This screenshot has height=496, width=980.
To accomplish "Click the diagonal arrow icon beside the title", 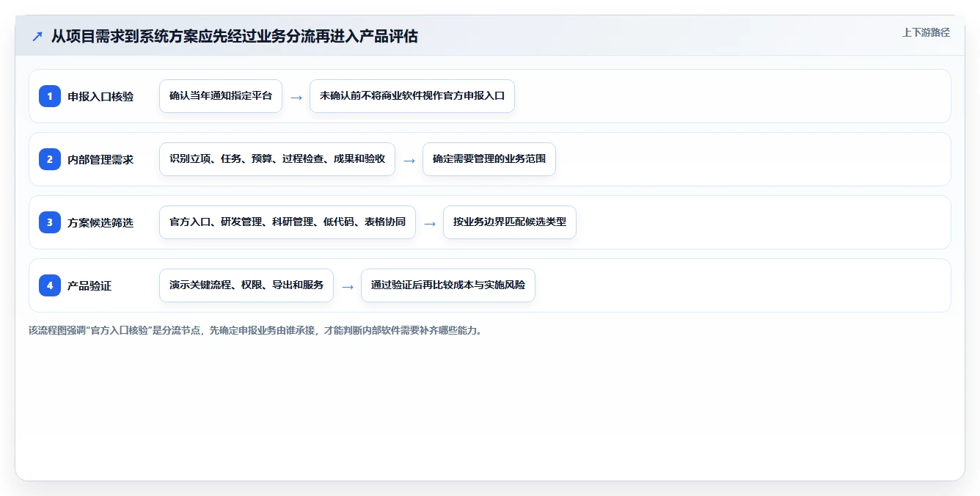I will (x=37, y=37).
